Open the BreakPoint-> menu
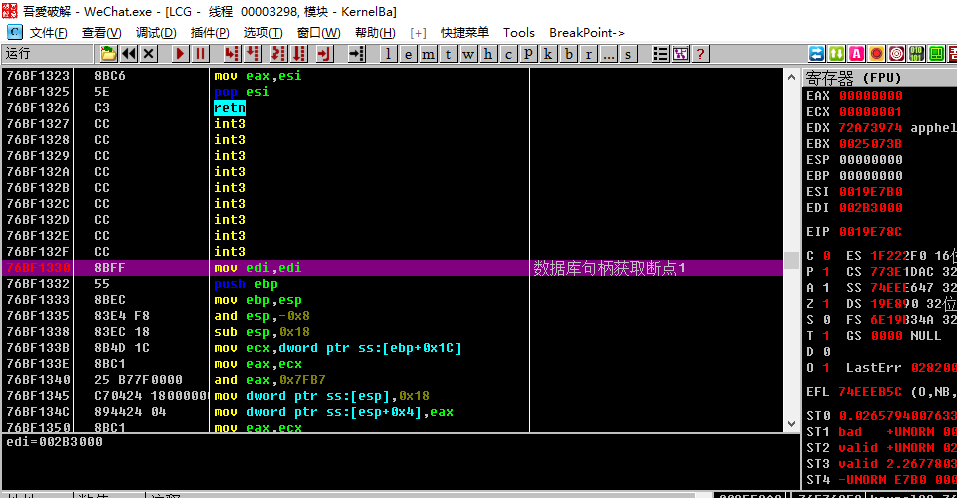The width and height of the screenshot is (957, 498). 587,32
